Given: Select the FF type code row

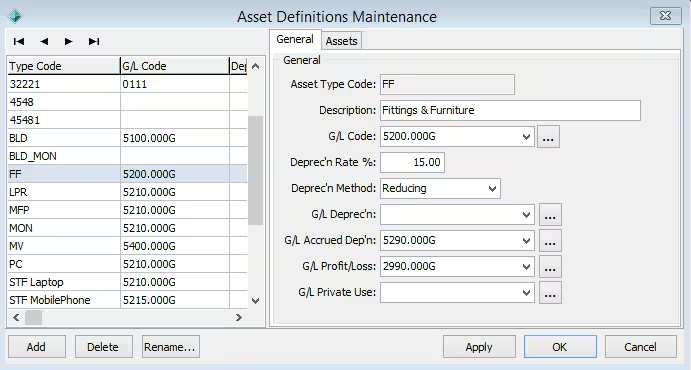Looking at the screenshot, I should 127,174.
